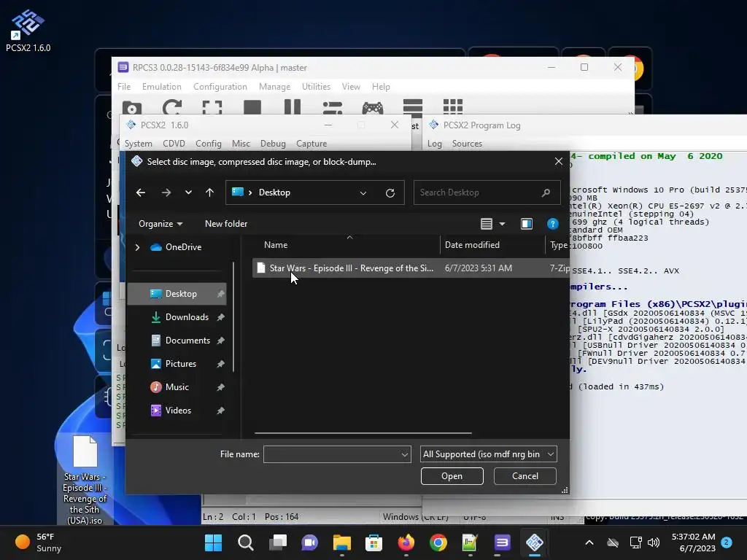747x560 pixels.
Task: Click the file list horizontal scrollbar
Action: pyautogui.click(x=363, y=433)
